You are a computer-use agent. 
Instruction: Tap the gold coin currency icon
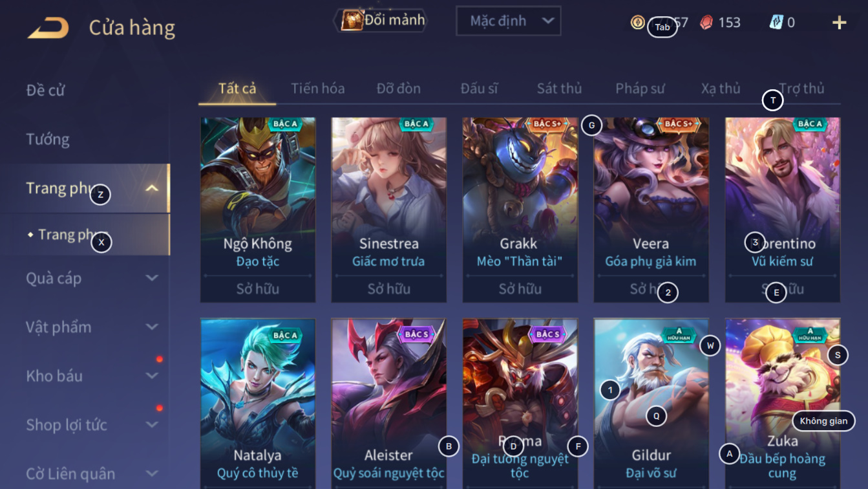click(x=638, y=22)
